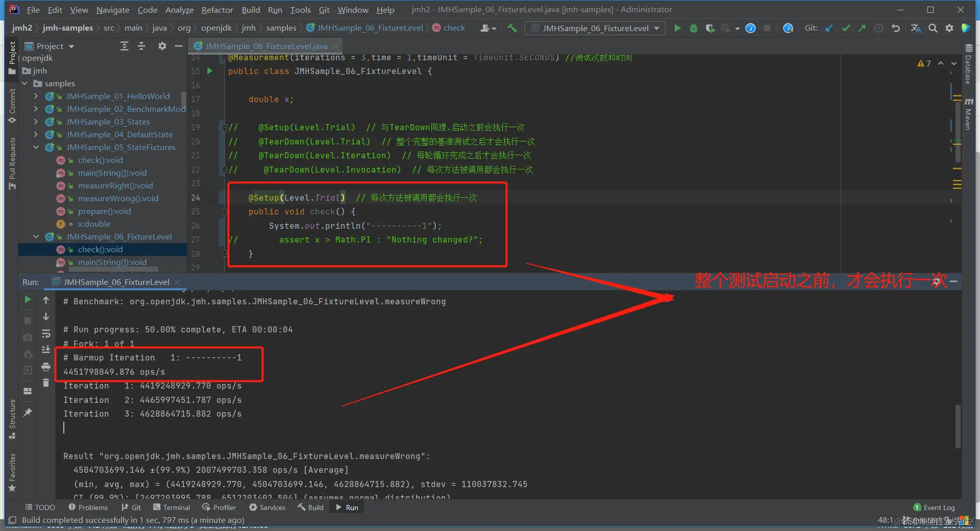This screenshot has width=980, height=531.
Task: Run with coverage from toolbar
Action: [x=710, y=28]
